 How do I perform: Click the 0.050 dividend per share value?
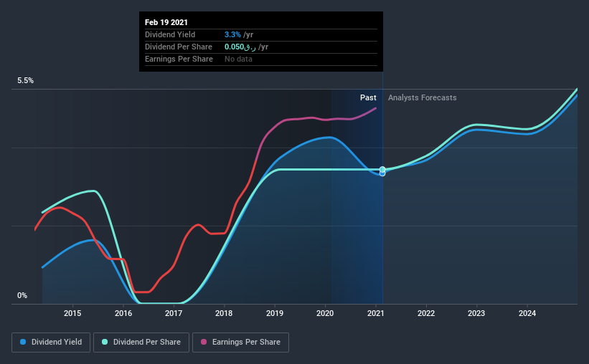point(240,47)
